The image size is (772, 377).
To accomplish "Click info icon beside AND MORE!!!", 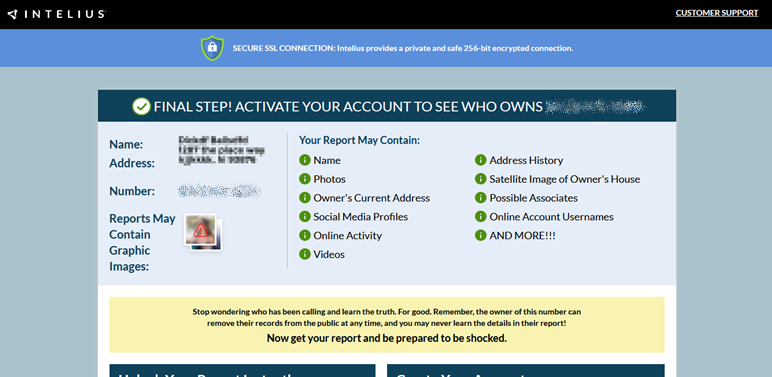I will pyautogui.click(x=481, y=235).
